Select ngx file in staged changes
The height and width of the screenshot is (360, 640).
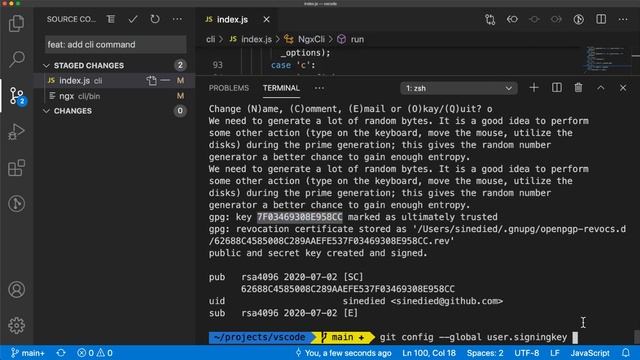[114, 96]
